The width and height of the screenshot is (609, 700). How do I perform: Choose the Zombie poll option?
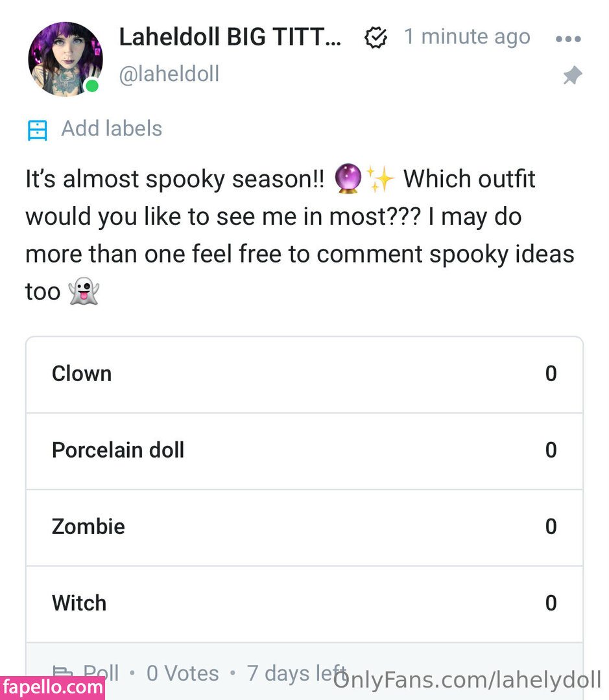click(x=304, y=527)
